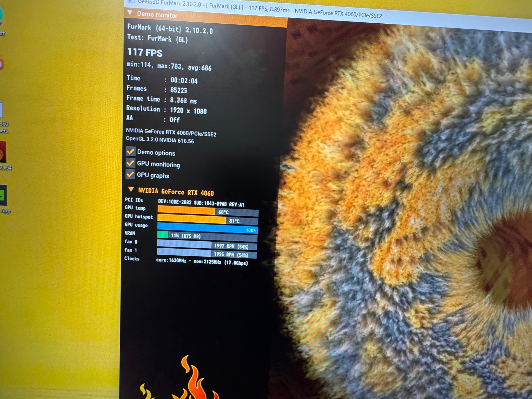The height and width of the screenshot is (399, 532).
Task: Click the GPU temp 68°C bar
Action: [208, 211]
